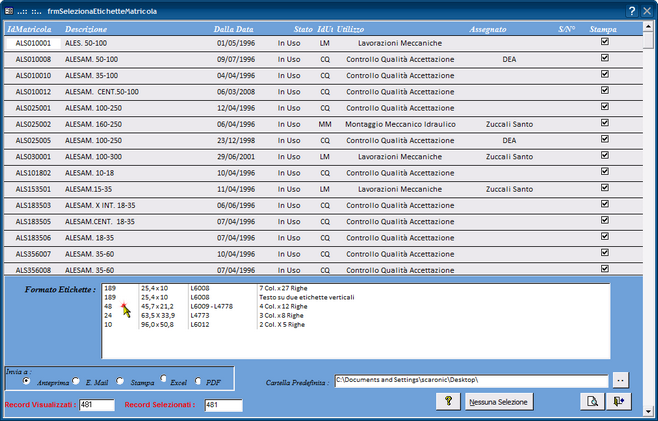This screenshot has height=421, width=658.
Task: Click the Nessuna Selezione button
Action: click(x=498, y=402)
